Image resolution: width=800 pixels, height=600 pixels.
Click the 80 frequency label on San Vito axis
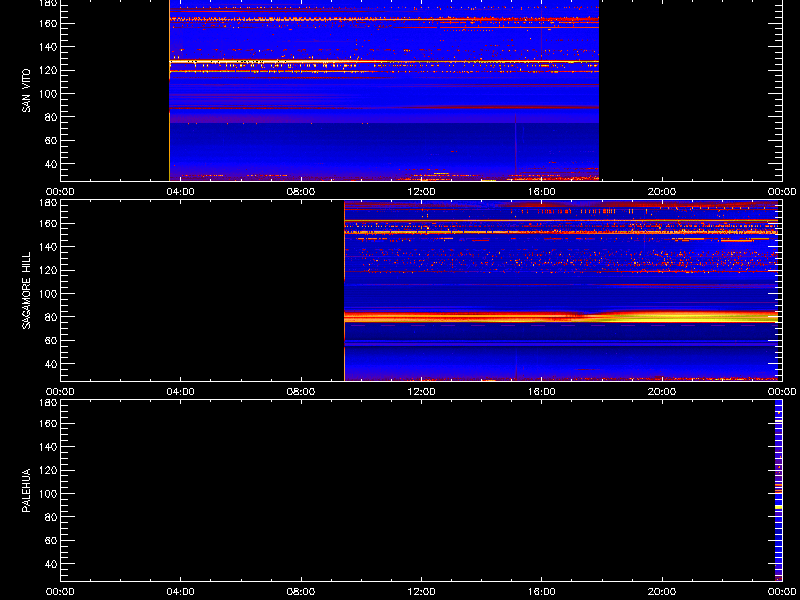click(x=51, y=117)
